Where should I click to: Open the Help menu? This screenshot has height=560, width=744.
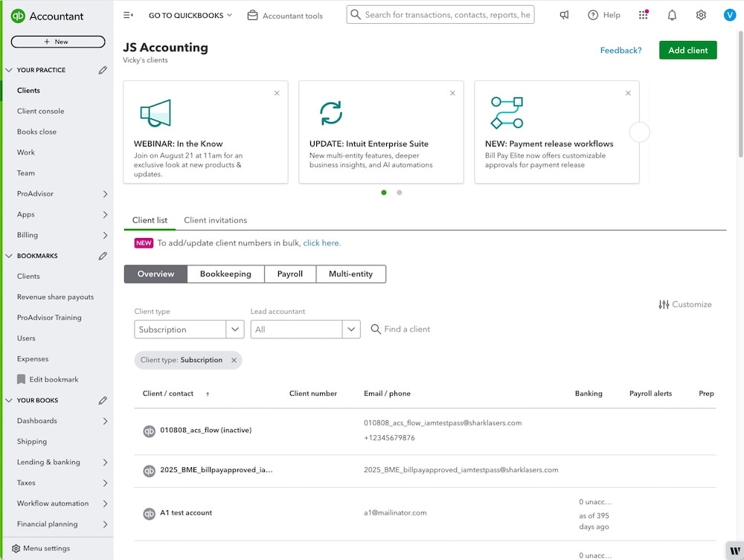point(603,14)
